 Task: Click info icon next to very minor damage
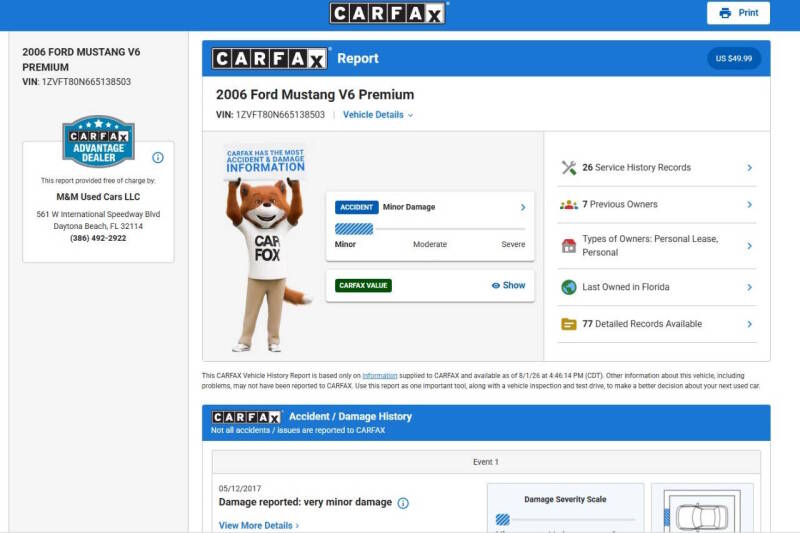[x=403, y=503]
